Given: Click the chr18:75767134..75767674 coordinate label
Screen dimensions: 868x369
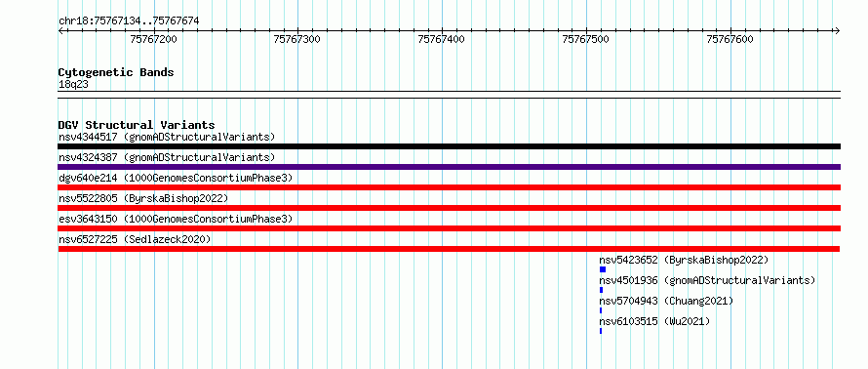Looking at the screenshot, I should (x=129, y=21).
